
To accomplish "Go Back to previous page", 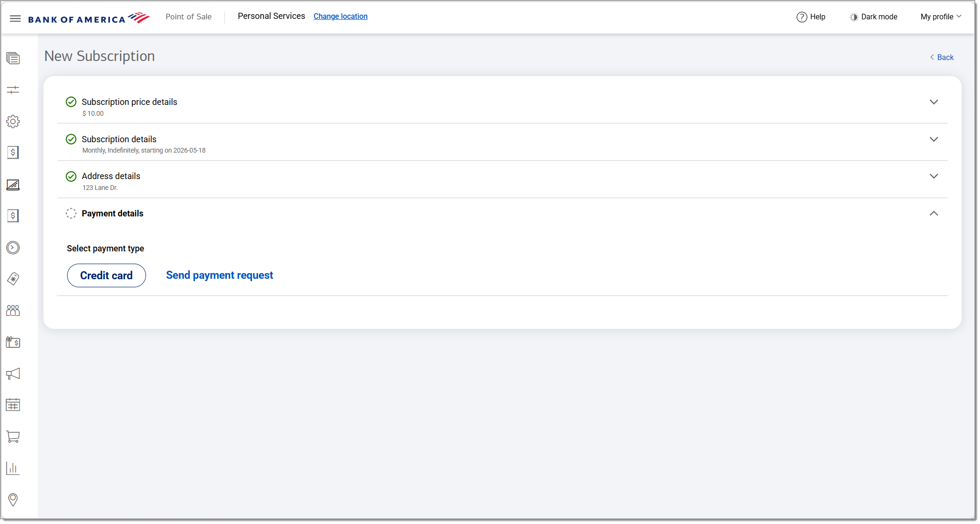I will (942, 57).
